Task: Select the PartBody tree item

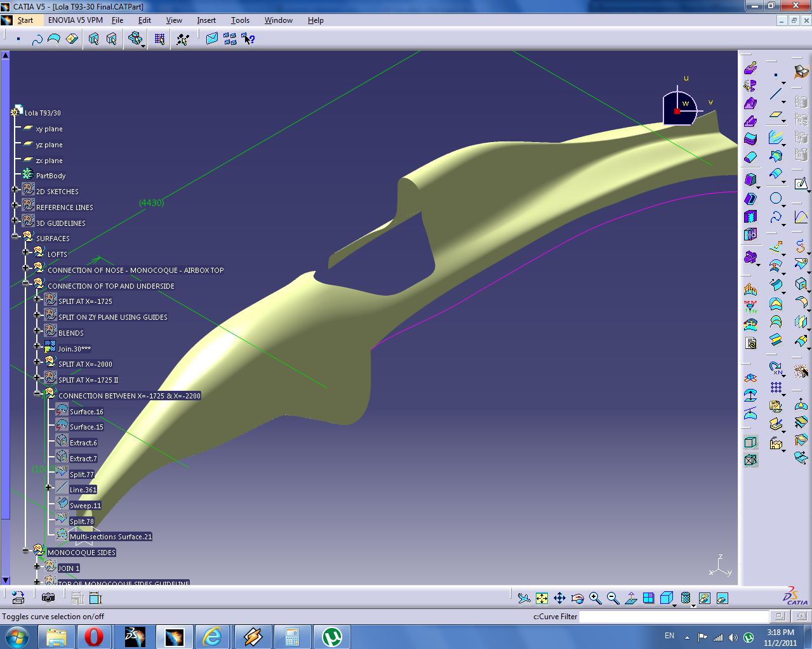Action: pyautogui.click(x=51, y=176)
